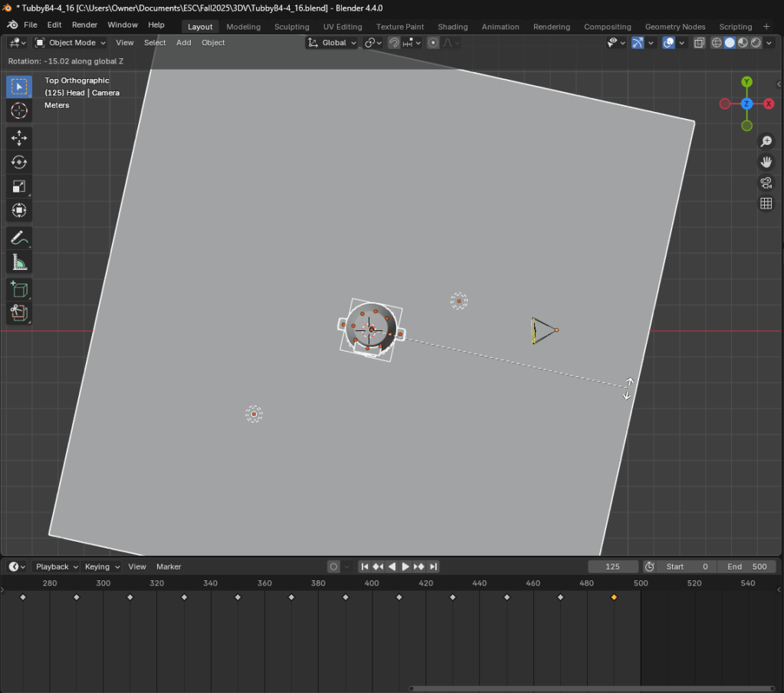
Task: Activate the Move tool
Action: tap(19, 138)
